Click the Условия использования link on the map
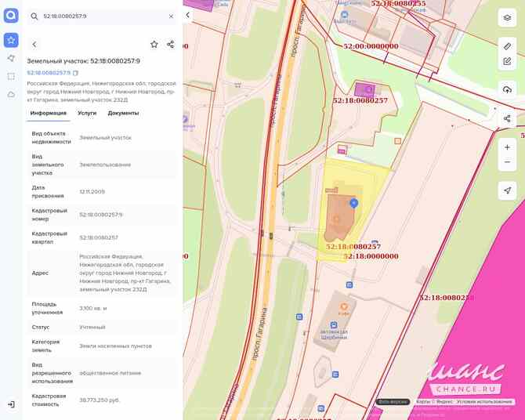525x420 pixels. pyautogui.click(x=483, y=401)
